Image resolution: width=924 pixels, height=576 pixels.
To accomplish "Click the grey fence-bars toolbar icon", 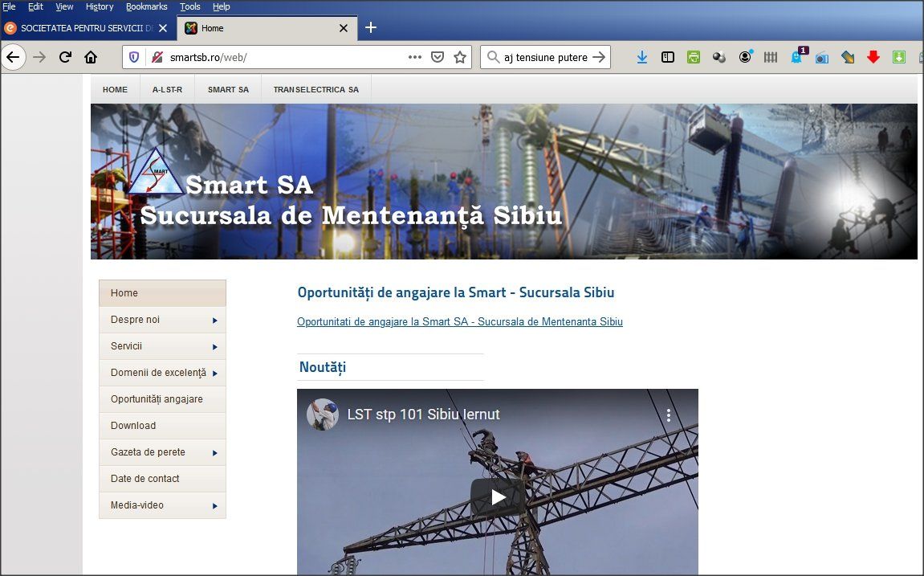I will tap(771, 57).
